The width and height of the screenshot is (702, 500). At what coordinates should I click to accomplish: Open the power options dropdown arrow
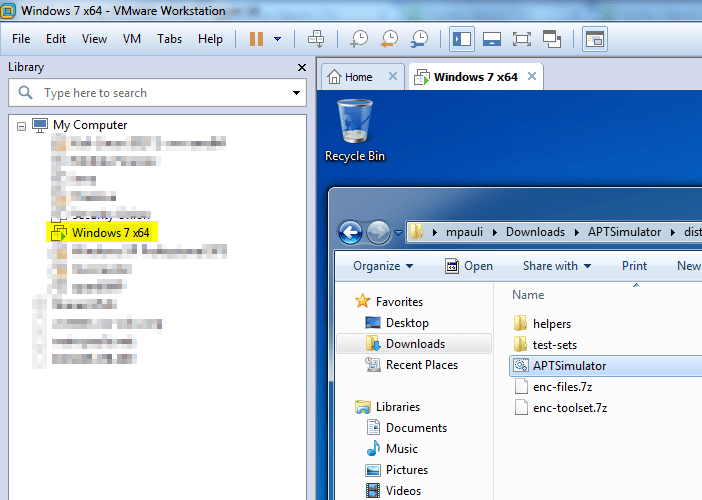[x=278, y=39]
